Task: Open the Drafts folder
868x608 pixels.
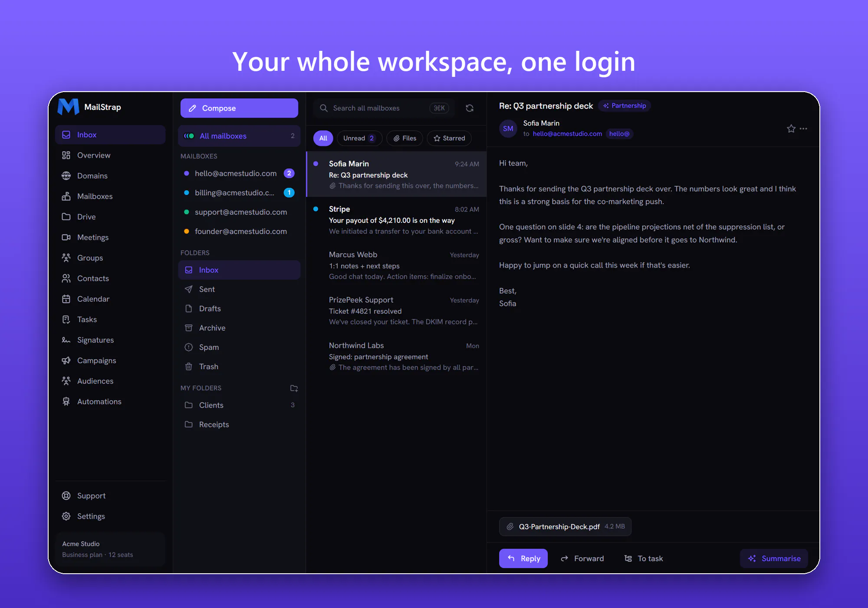Action: [239, 309]
